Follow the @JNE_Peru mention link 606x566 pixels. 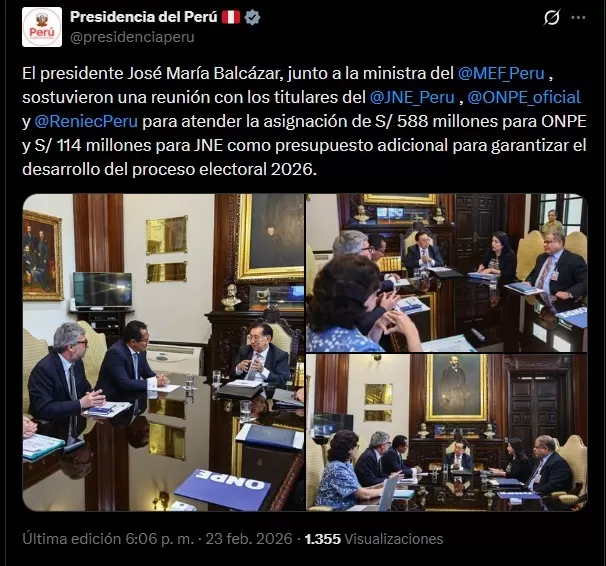(x=412, y=97)
